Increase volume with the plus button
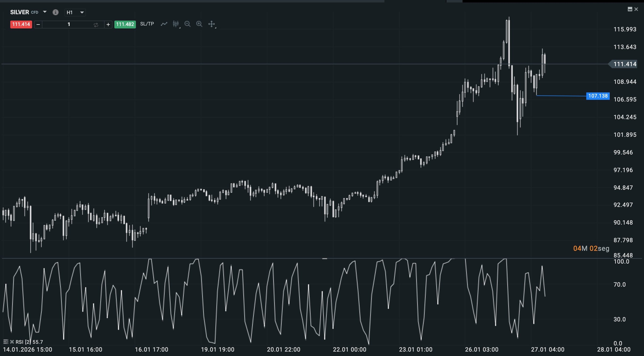644x356 pixels. coord(108,24)
